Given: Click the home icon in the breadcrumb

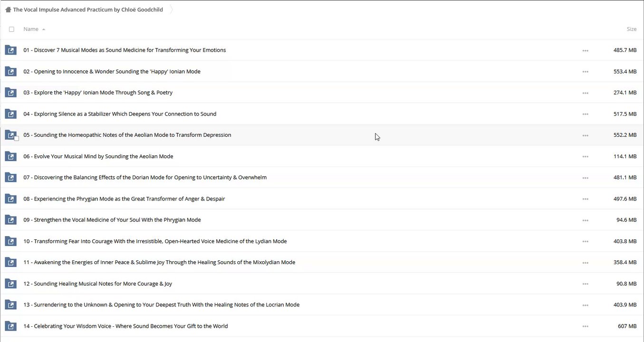Looking at the screenshot, I should (x=8, y=9).
